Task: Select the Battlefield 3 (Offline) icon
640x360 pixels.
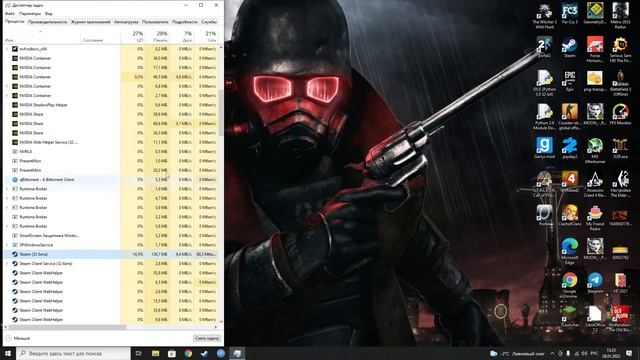Action: point(620,83)
